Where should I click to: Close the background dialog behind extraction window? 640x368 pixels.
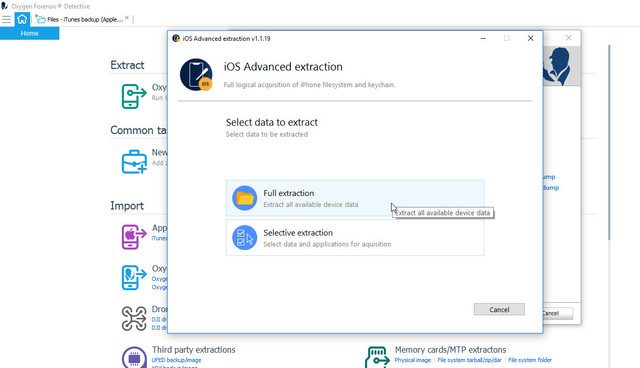pyautogui.click(x=569, y=38)
